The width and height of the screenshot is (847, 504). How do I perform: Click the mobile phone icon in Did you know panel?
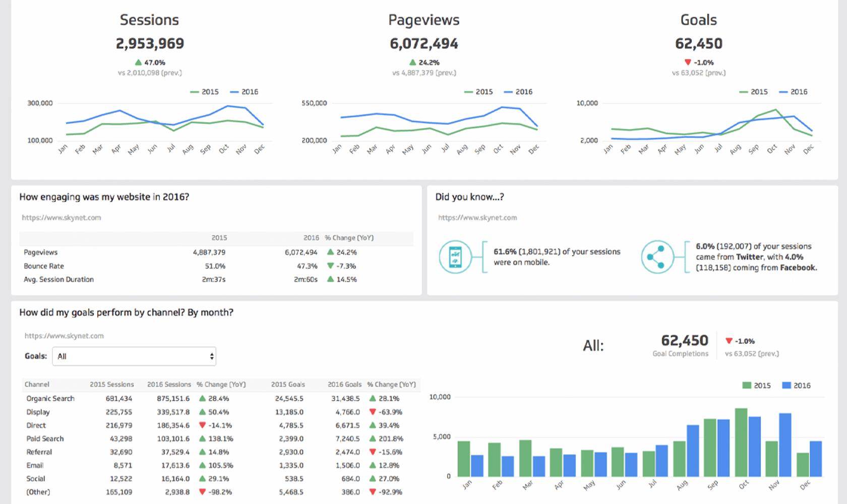click(x=454, y=256)
